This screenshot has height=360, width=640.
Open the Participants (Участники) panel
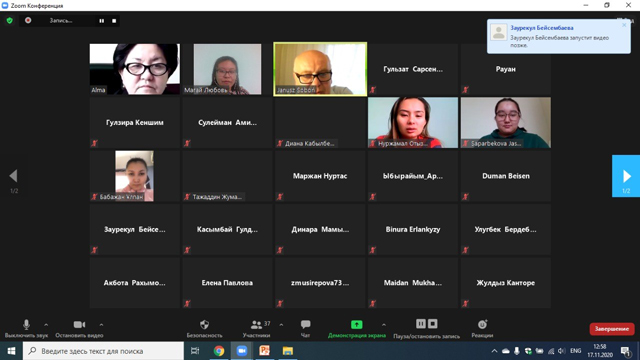tap(256, 324)
